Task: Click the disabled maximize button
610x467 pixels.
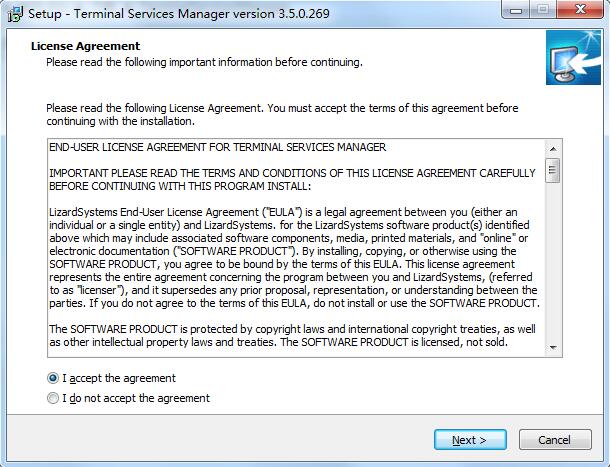Action: coord(546,12)
